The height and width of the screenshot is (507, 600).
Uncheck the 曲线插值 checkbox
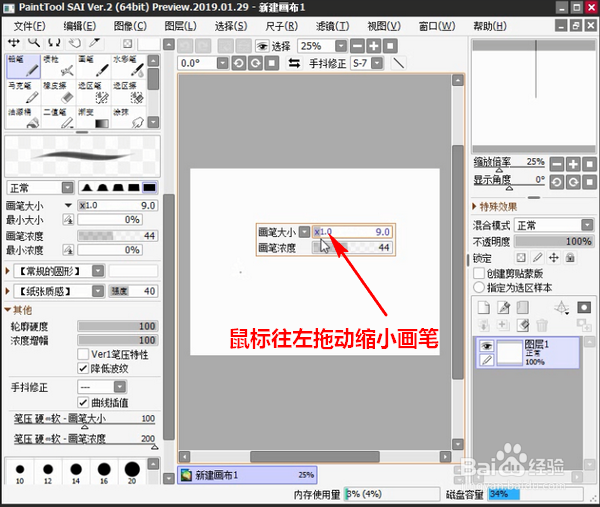pos(83,402)
